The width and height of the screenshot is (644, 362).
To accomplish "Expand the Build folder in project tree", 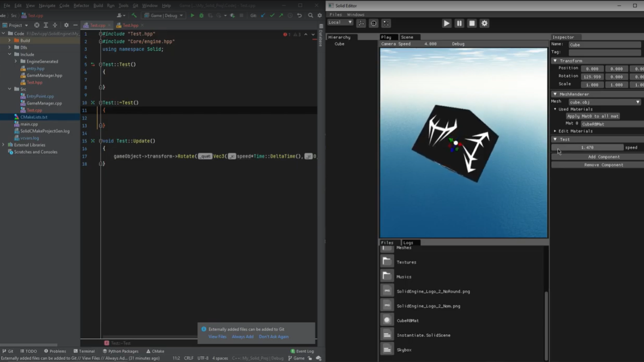I will [x=9, y=41].
